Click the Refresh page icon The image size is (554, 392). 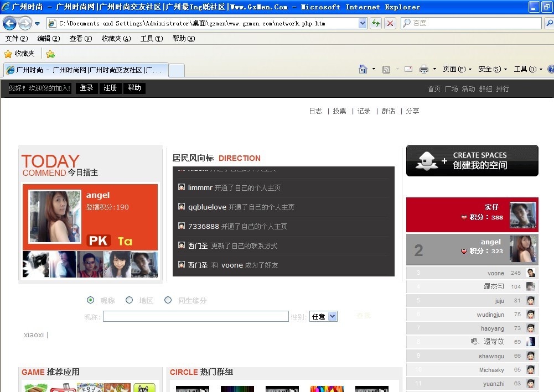376,23
